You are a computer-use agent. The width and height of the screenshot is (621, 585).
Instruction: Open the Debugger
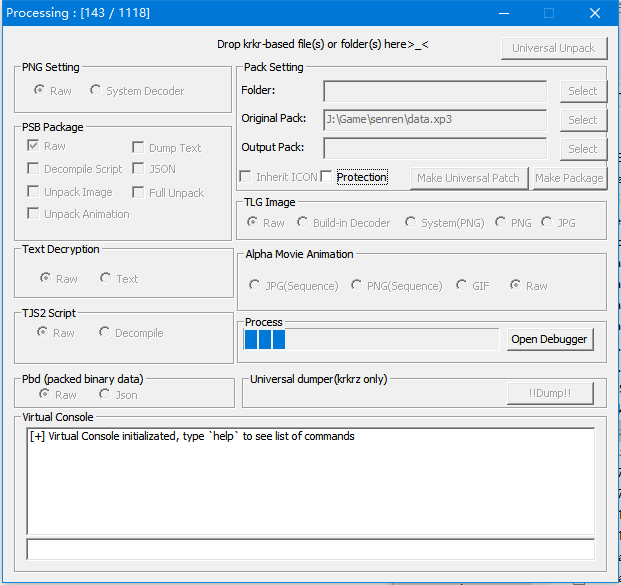pyautogui.click(x=550, y=339)
